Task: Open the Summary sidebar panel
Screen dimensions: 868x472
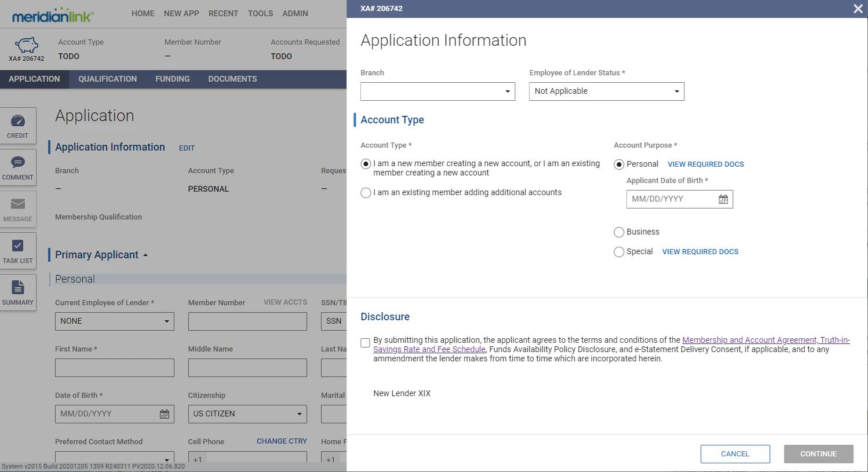Action: [x=18, y=292]
